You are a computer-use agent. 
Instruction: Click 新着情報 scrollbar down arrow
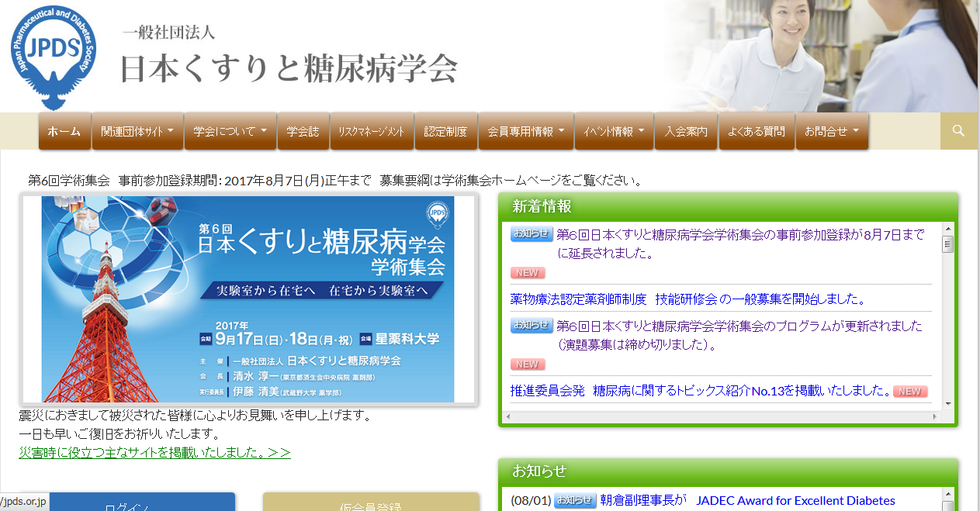947,404
